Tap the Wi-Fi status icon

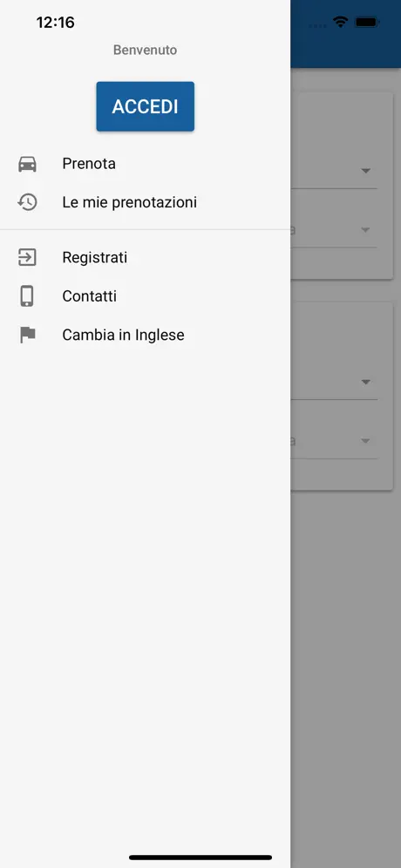coord(340,22)
